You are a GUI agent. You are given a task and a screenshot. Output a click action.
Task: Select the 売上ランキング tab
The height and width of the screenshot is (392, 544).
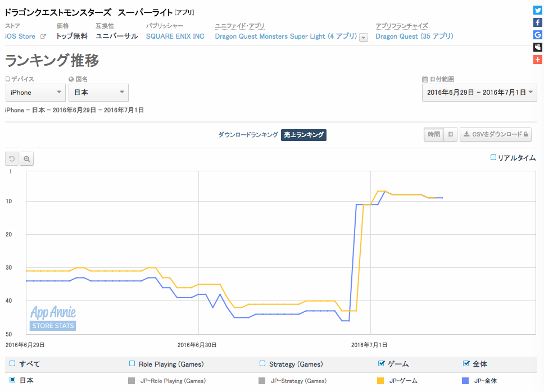pos(303,134)
